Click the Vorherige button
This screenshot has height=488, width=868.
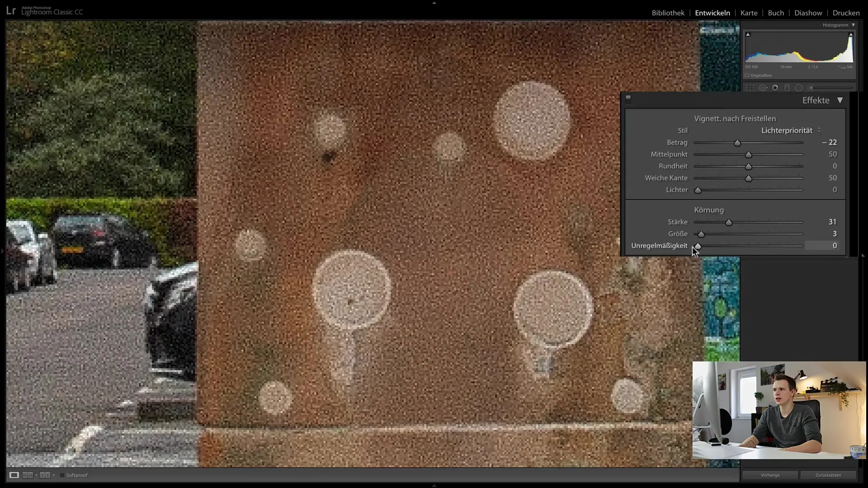click(770, 475)
